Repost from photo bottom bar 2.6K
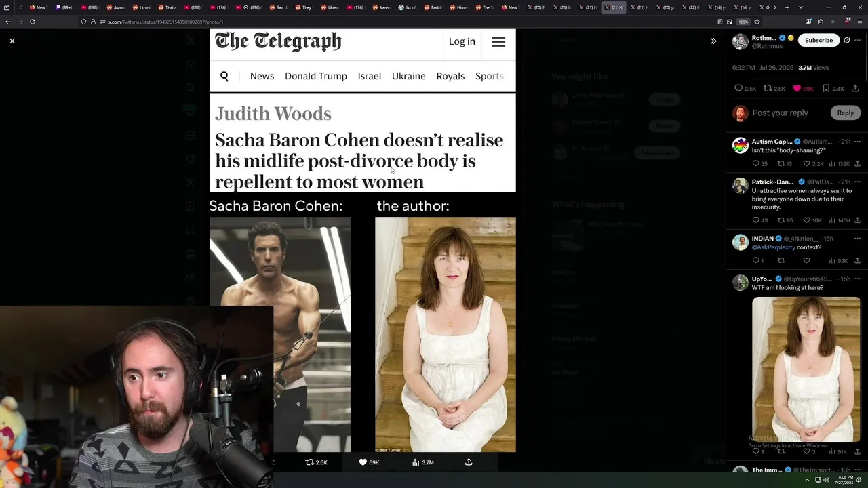The width and height of the screenshot is (868, 488). [316, 462]
